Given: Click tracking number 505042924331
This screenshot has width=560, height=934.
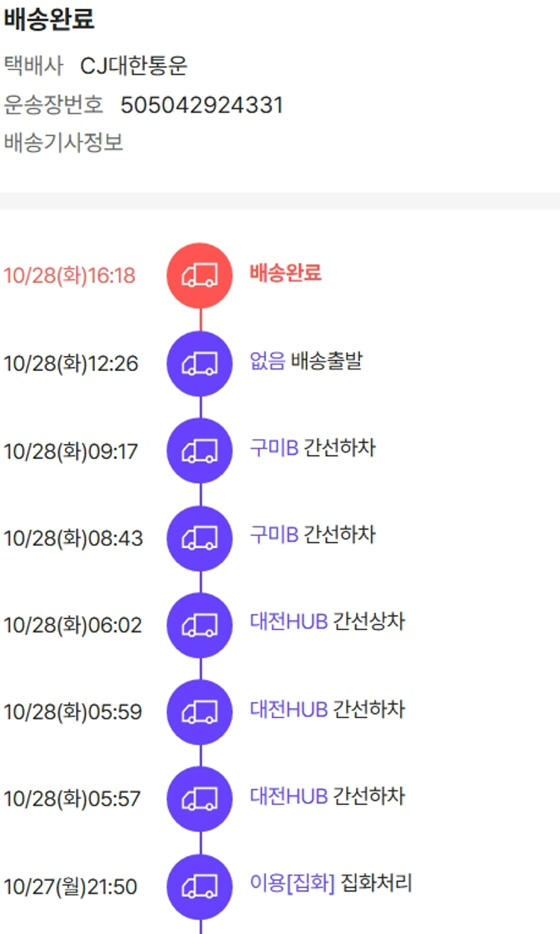Looking at the screenshot, I should click(x=202, y=105).
